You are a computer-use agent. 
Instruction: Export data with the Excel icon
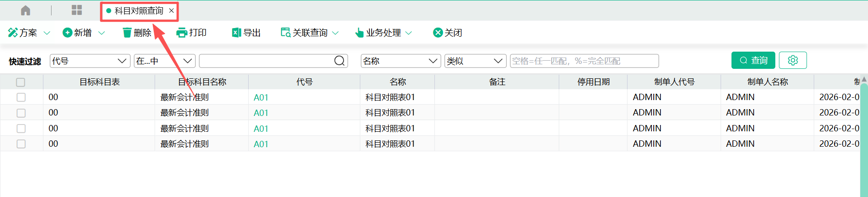pyautogui.click(x=236, y=33)
